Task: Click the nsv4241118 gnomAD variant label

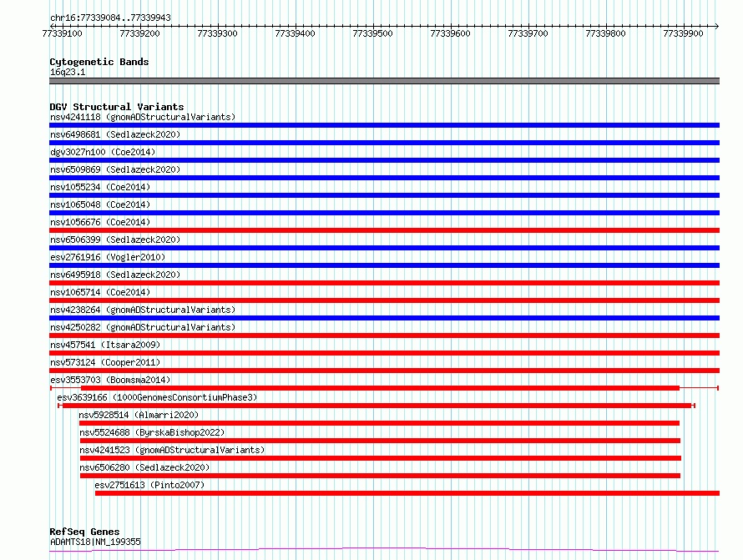Action: click(x=143, y=117)
